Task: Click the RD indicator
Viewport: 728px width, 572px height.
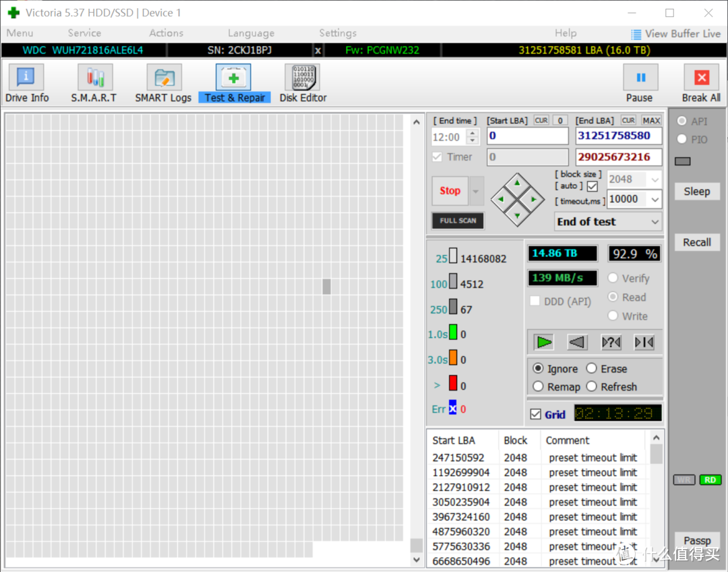Action: (710, 480)
